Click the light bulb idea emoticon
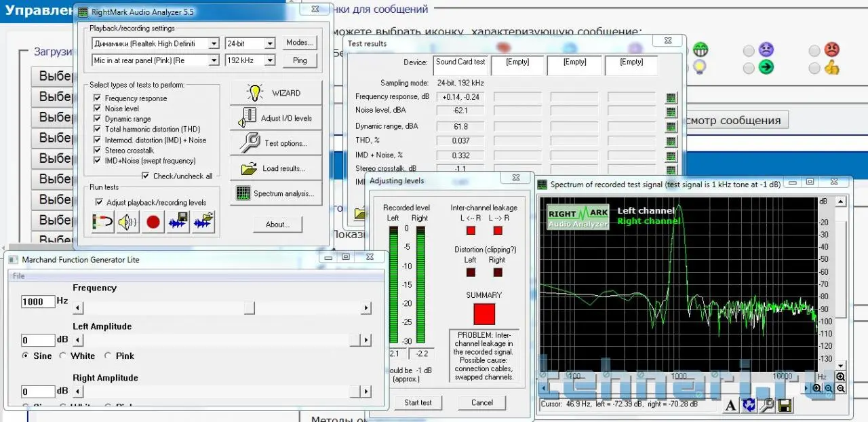 click(x=699, y=67)
